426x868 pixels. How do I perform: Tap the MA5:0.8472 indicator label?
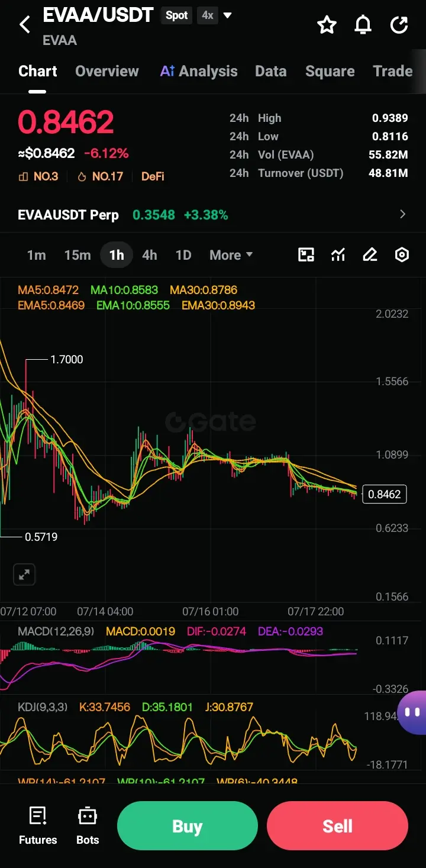49,290
